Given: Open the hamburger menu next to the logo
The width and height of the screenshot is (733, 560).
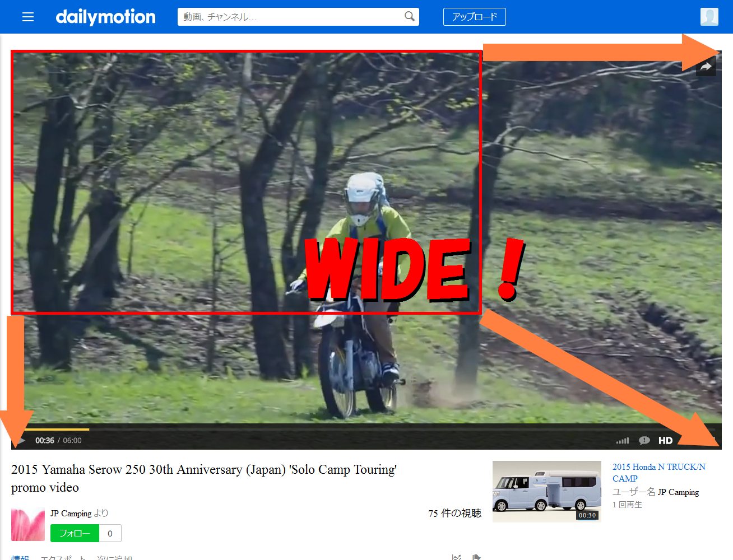Looking at the screenshot, I should (28, 17).
